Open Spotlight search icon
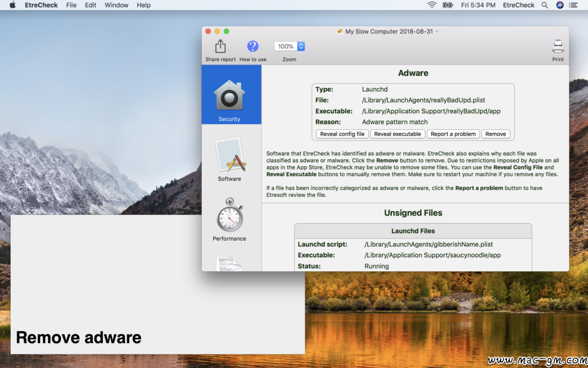588x368 pixels. 544,5
